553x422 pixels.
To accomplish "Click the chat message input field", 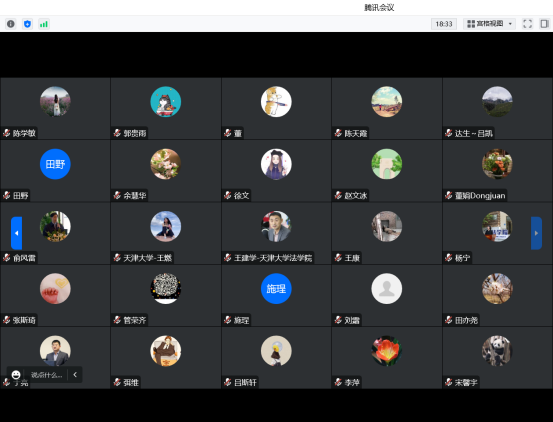I will pos(47,375).
